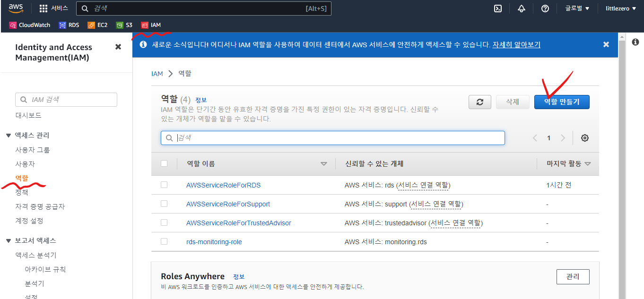Image resolution: width=644 pixels, height=299 pixels.
Task: Open table preferences gear icon
Action: coord(585,138)
